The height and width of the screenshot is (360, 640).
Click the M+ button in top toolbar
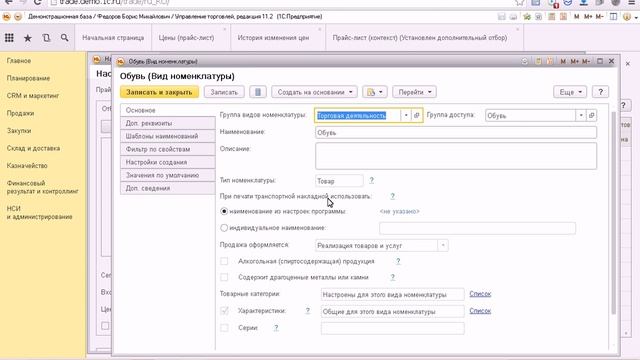coord(588,17)
